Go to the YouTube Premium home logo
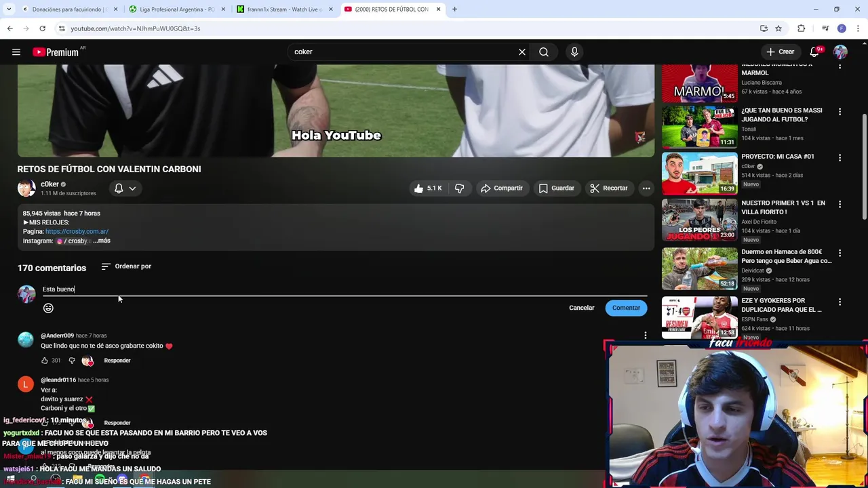868x488 pixels. tap(56, 52)
